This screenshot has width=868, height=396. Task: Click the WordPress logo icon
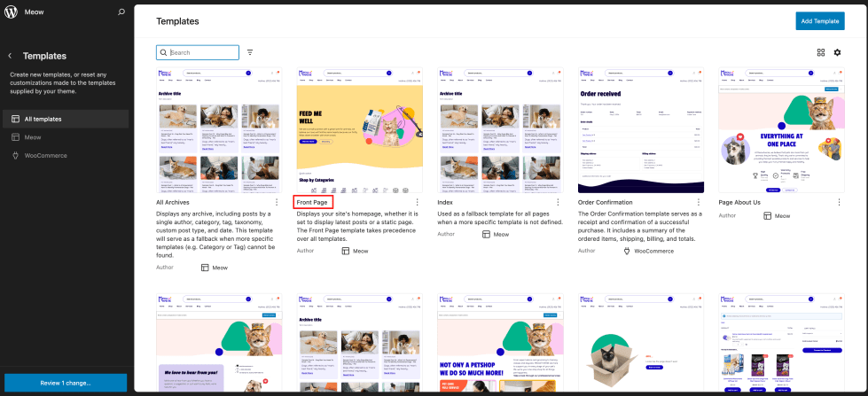point(11,12)
